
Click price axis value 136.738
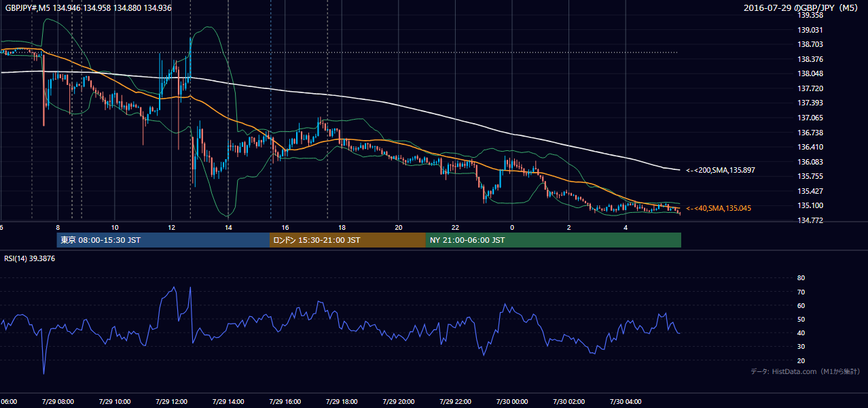click(810, 133)
